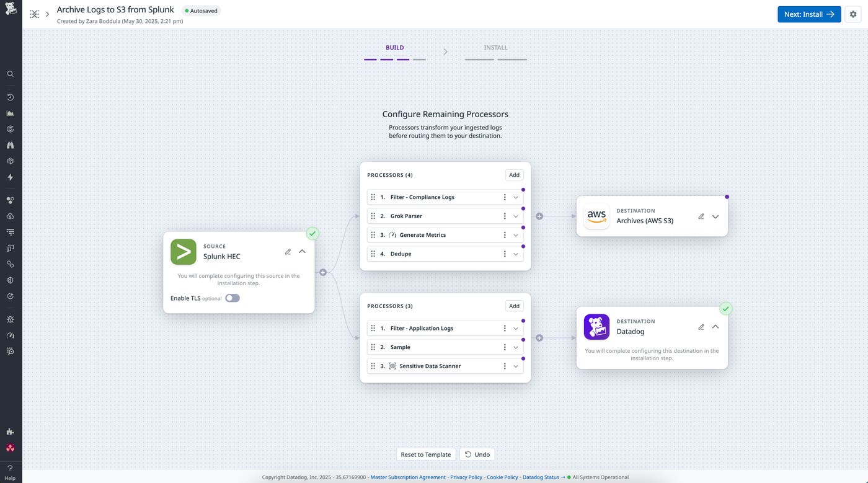Open the metrics chart icon in the sidebar
This screenshot has width=868, height=483.
pyautogui.click(x=10, y=113)
